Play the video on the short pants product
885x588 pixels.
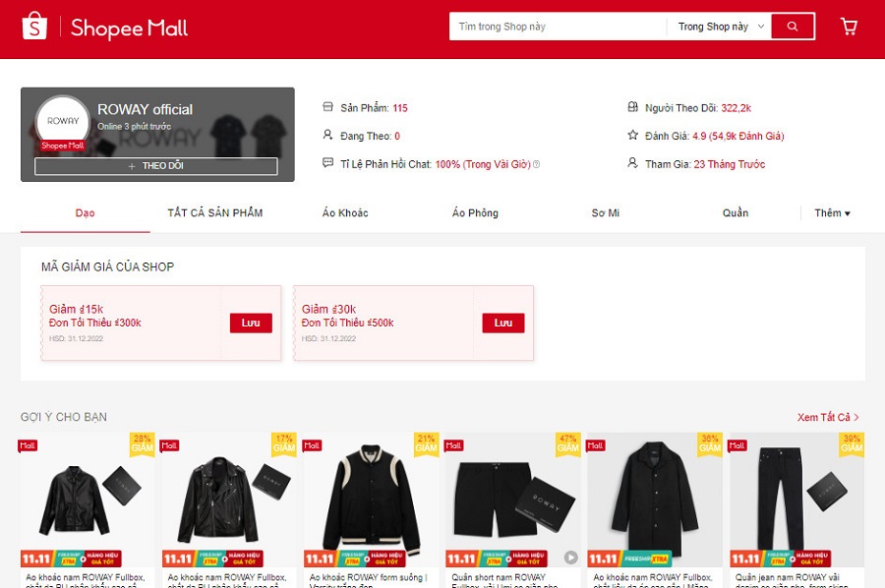[570, 558]
